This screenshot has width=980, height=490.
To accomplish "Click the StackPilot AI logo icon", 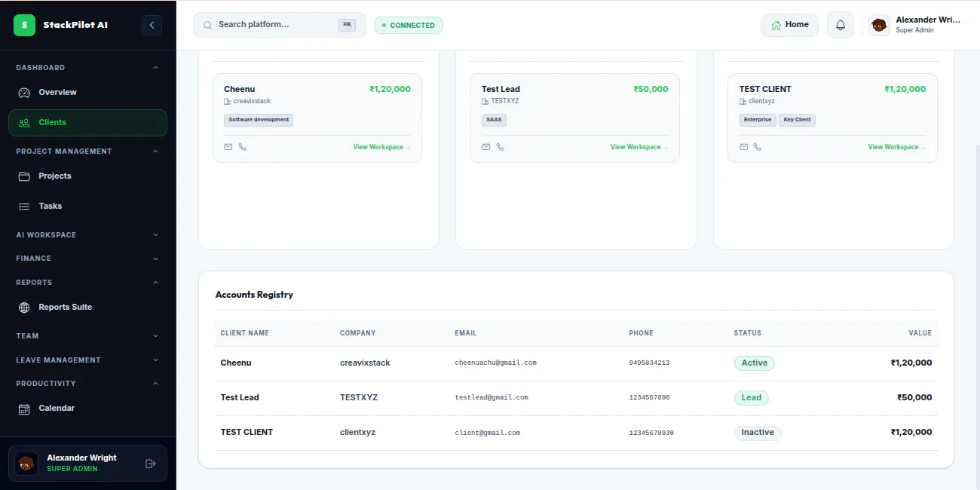I will pyautogui.click(x=24, y=25).
